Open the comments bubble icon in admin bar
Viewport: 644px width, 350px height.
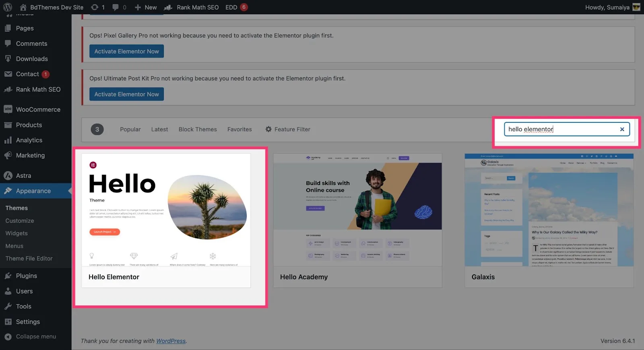[x=116, y=7]
